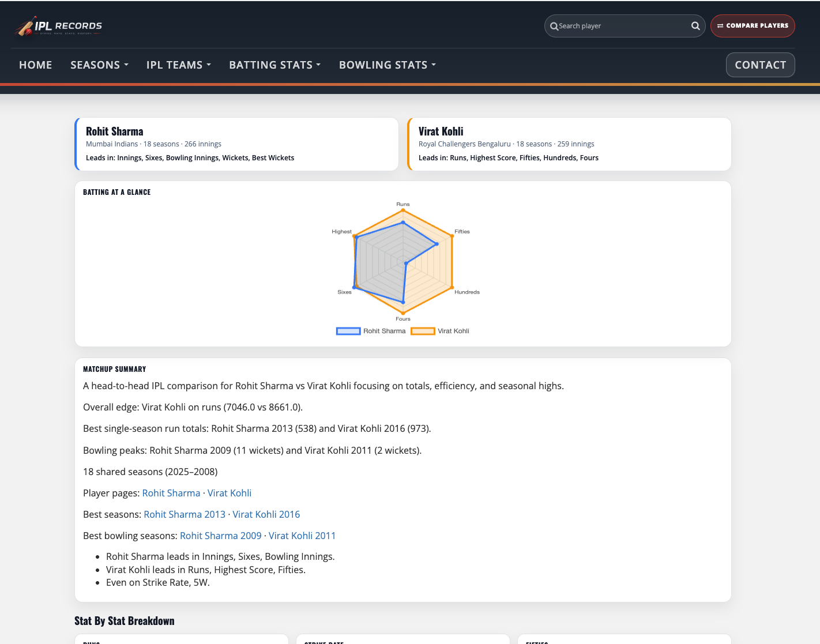The image size is (820, 644).
Task: Click the 'Batting At A Glance' heading
Action: 116,192
